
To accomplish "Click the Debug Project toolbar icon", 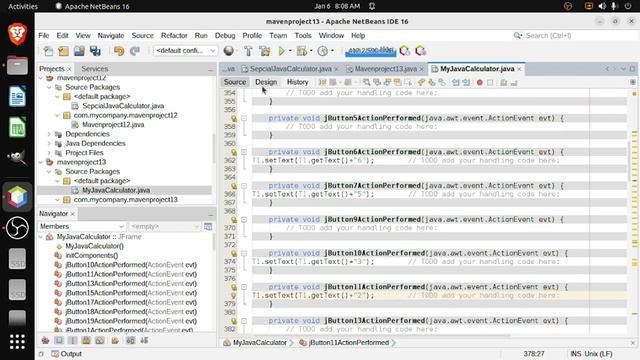I will point(302,51).
